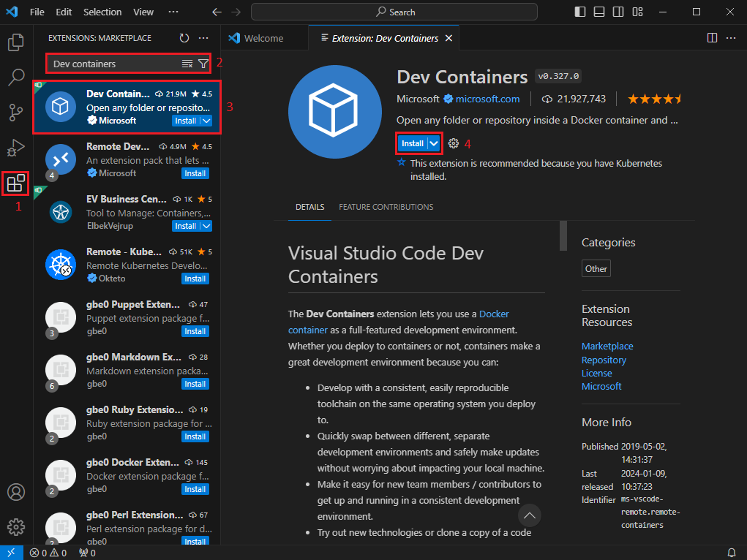Open the View menu

(x=143, y=12)
